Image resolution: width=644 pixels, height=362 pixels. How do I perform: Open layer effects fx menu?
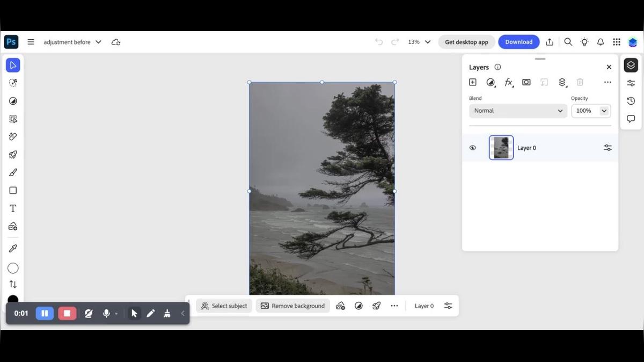tap(508, 82)
